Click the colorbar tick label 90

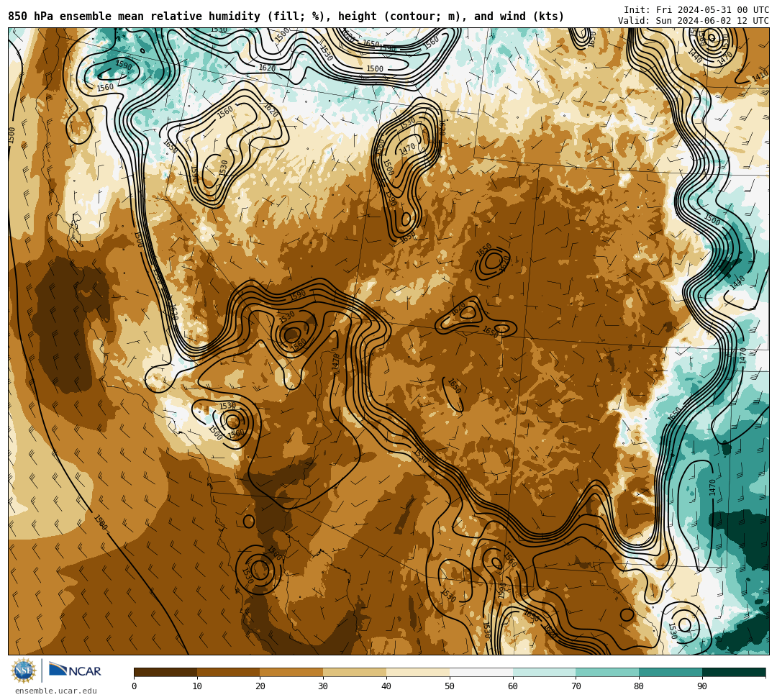702,686
